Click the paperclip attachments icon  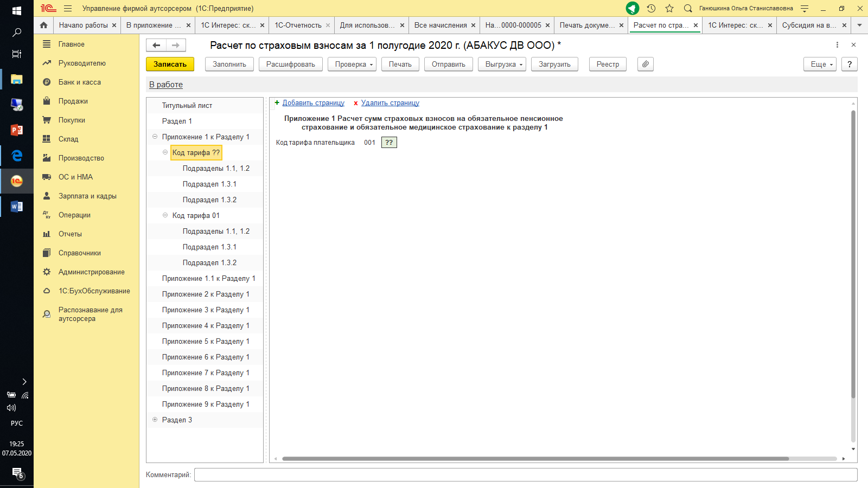pos(645,64)
